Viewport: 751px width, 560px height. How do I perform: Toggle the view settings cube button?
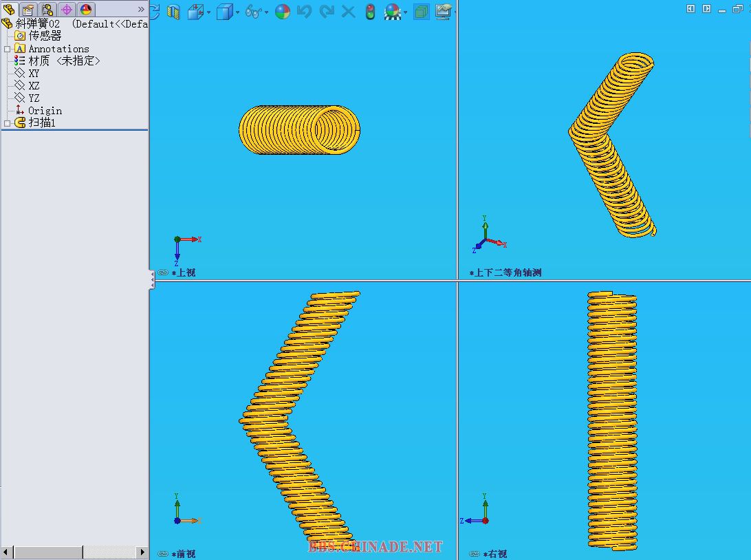[x=422, y=12]
